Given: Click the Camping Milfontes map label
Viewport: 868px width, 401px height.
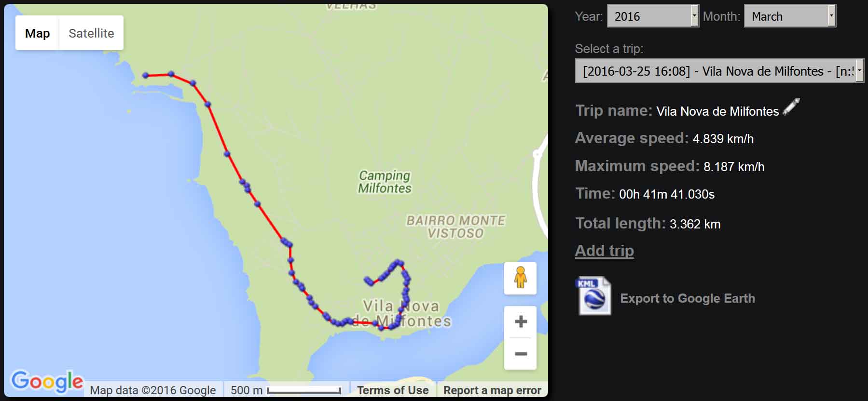Looking at the screenshot, I should coord(385,182).
